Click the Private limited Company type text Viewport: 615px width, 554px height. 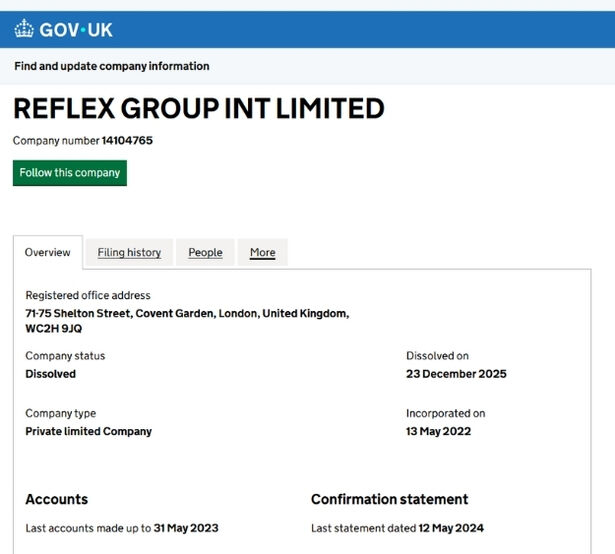pos(88,432)
